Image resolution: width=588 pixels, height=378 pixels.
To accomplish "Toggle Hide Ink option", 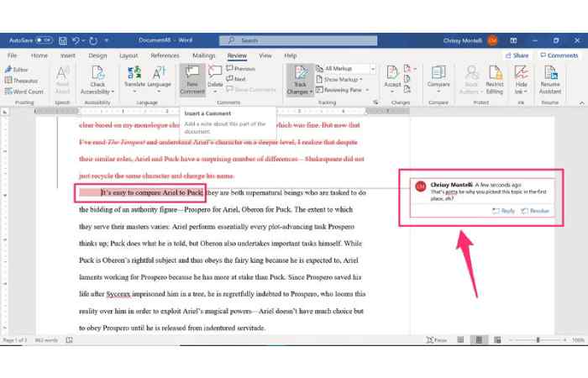I will [522, 76].
